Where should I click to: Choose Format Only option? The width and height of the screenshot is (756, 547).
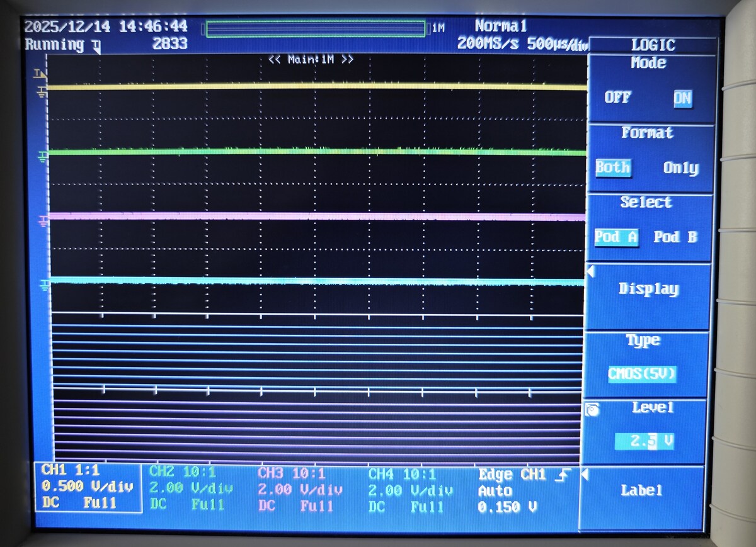681,168
